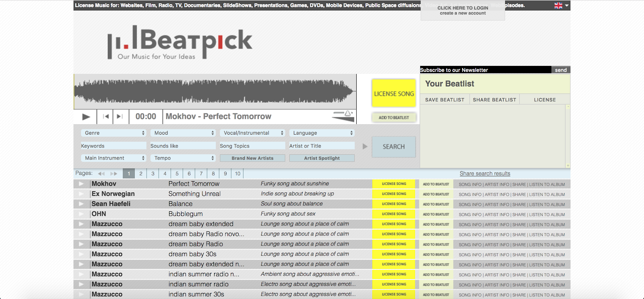
Task: Skip to previous track in player
Action: (106, 117)
